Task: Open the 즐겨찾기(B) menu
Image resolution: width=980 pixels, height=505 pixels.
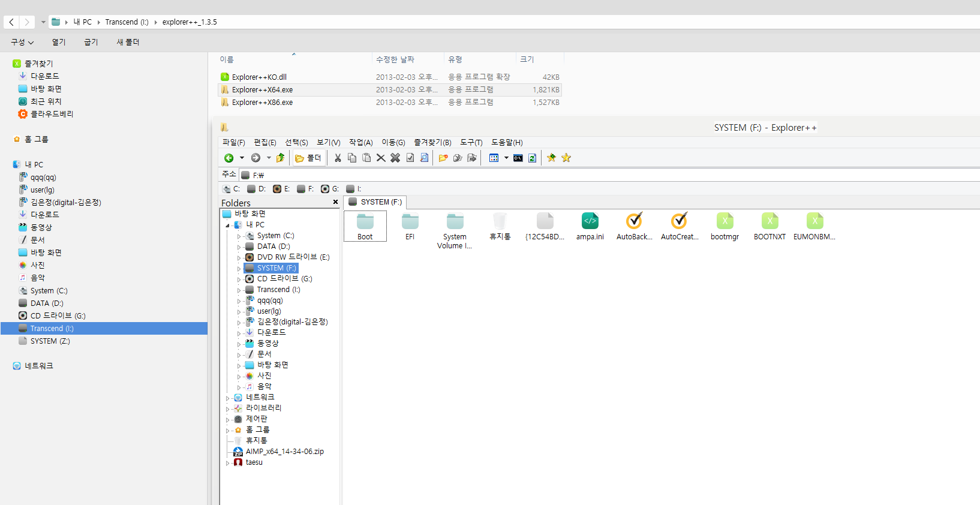Action: (x=432, y=142)
